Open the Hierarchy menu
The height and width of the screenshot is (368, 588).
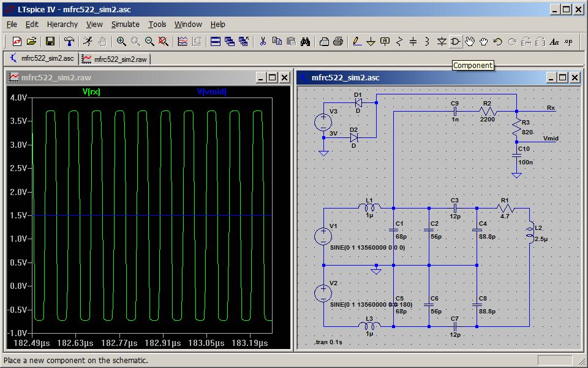pos(62,25)
